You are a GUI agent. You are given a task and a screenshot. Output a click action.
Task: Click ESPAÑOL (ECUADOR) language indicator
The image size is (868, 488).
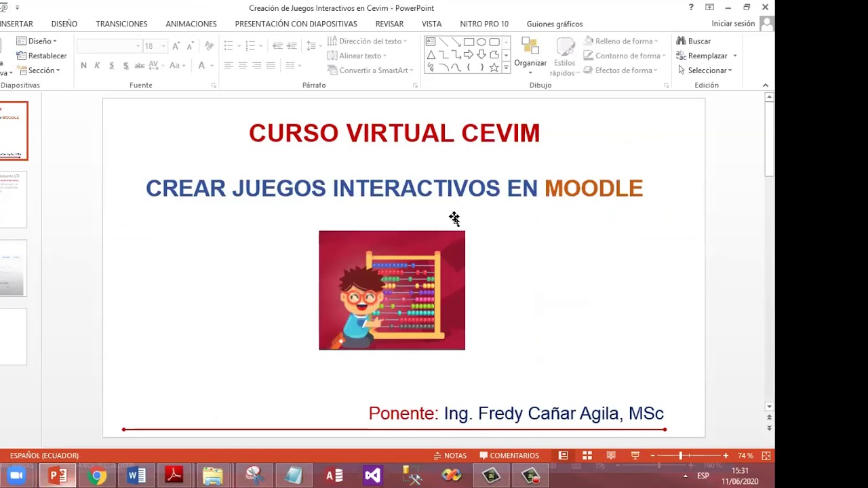(x=44, y=455)
